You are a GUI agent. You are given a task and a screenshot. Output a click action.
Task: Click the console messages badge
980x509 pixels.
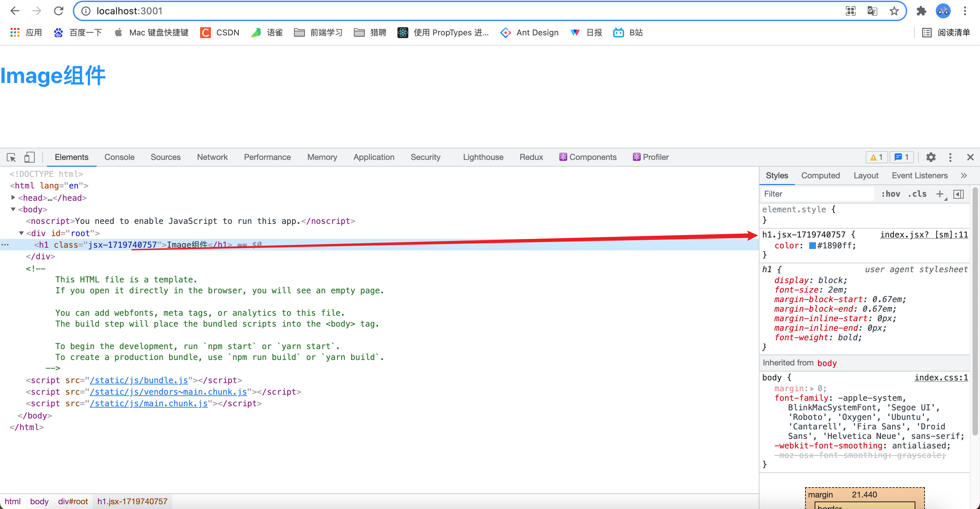pos(901,157)
